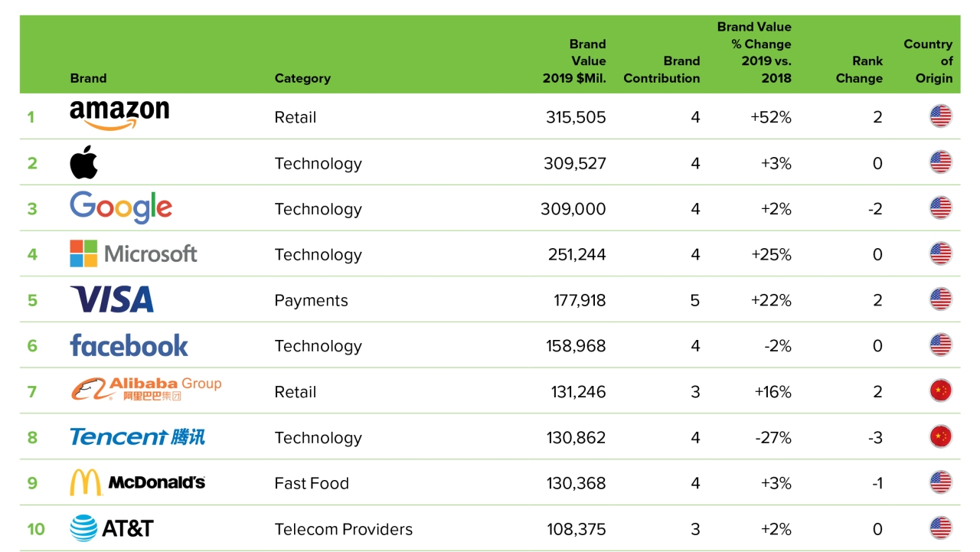Click the AT&T logo
980x552 pixels.
[x=112, y=528]
